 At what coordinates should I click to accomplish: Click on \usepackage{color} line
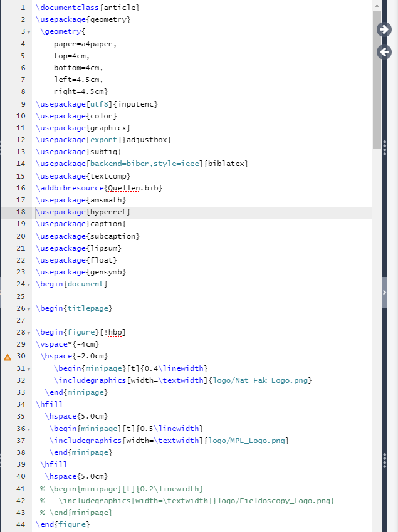(x=76, y=116)
